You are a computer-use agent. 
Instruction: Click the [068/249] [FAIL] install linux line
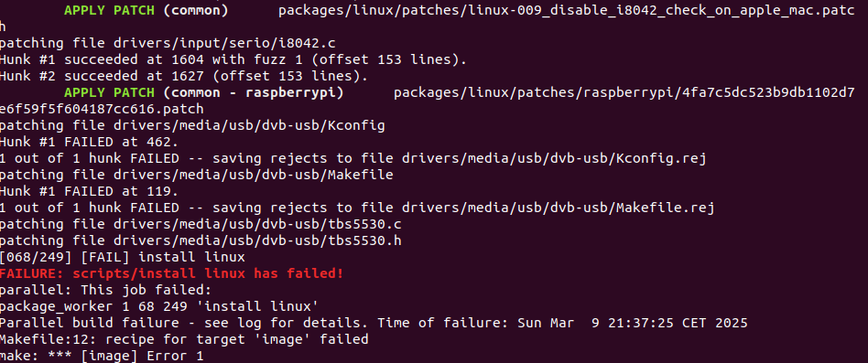coord(123,257)
